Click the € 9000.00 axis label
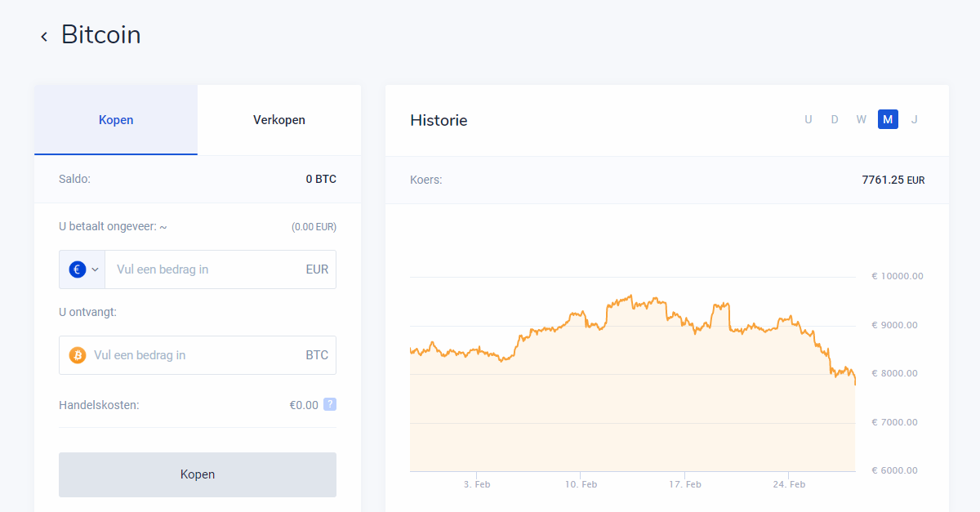980x512 pixels. [x=895, y=325]
